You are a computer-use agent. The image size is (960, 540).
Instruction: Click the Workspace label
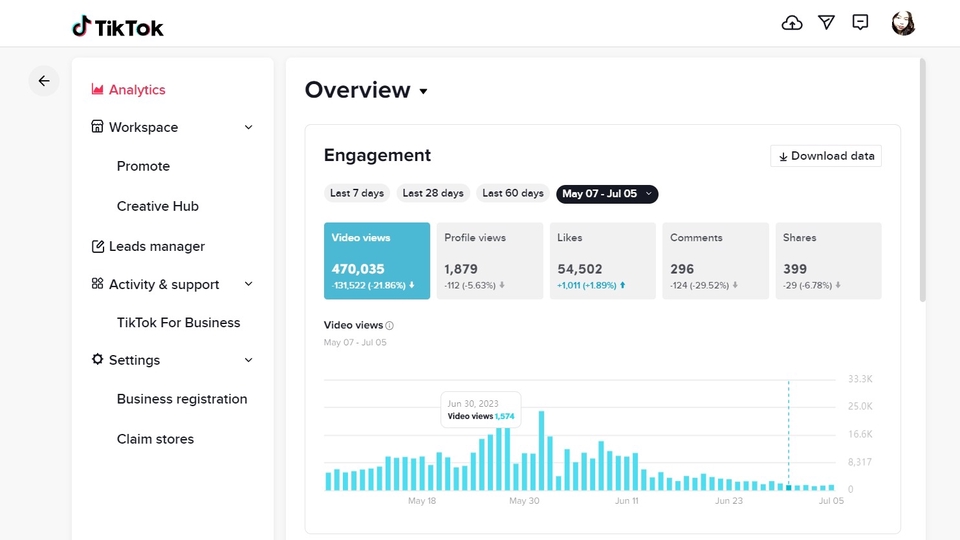click(x=143, y=127)
